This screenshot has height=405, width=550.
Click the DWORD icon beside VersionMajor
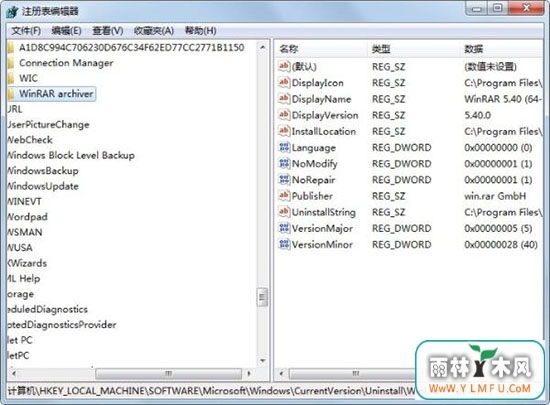point(284,228)
